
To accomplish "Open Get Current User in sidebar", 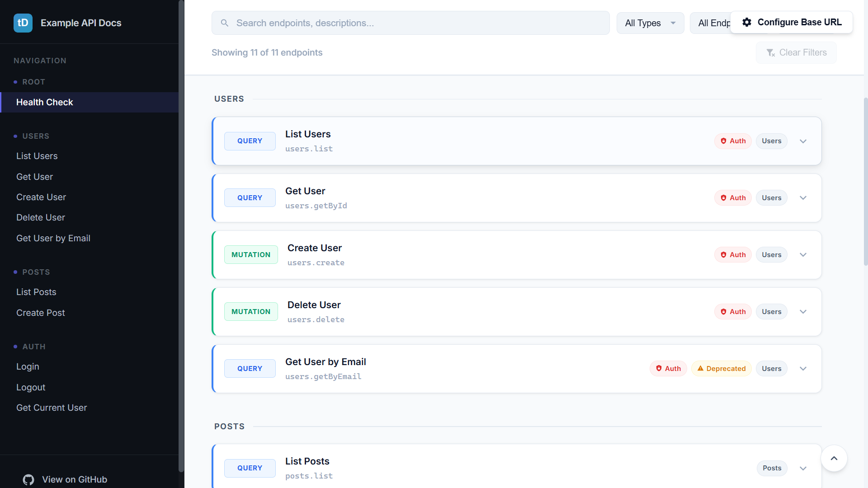I will coord(90,408).
